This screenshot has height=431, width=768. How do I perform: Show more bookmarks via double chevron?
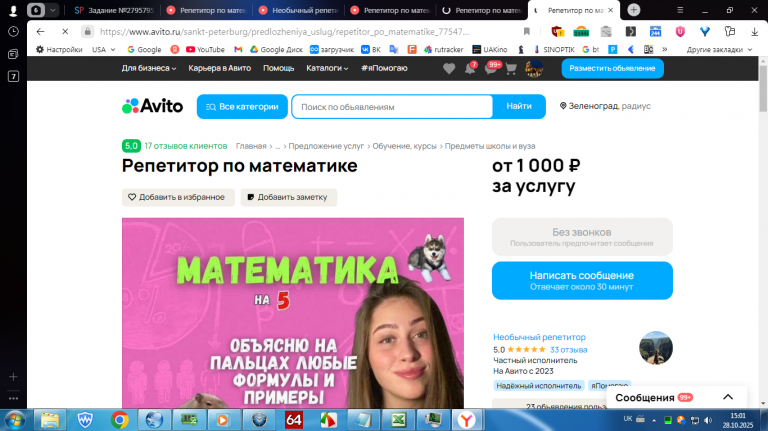pyautogui.click(x=665, y=49)
